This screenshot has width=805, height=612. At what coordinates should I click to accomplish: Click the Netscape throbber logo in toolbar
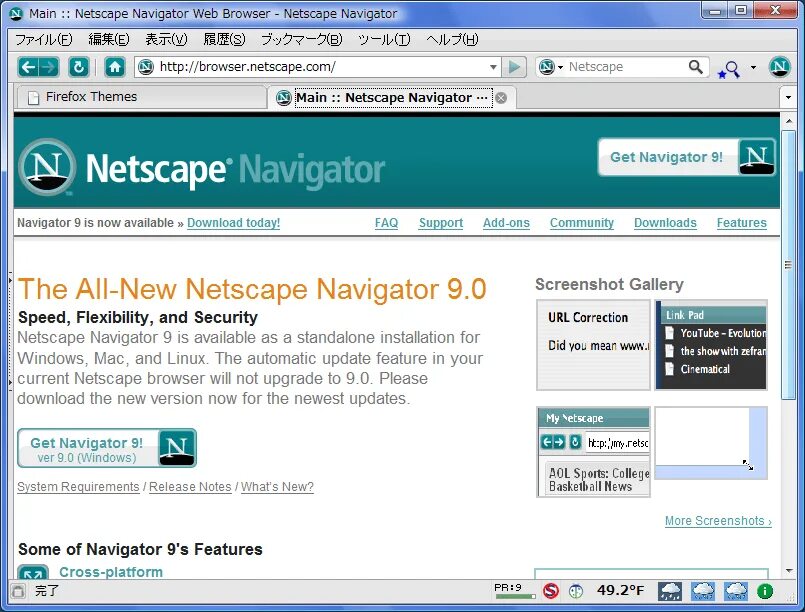pyautogui.click(x=780, y=67)
